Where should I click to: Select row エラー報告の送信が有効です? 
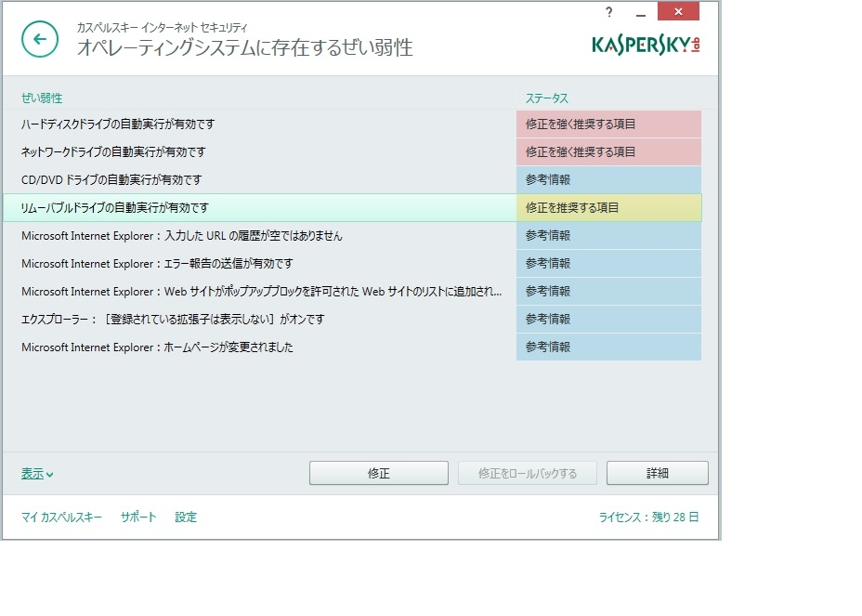pyautogui.click(x=352, y=264)
